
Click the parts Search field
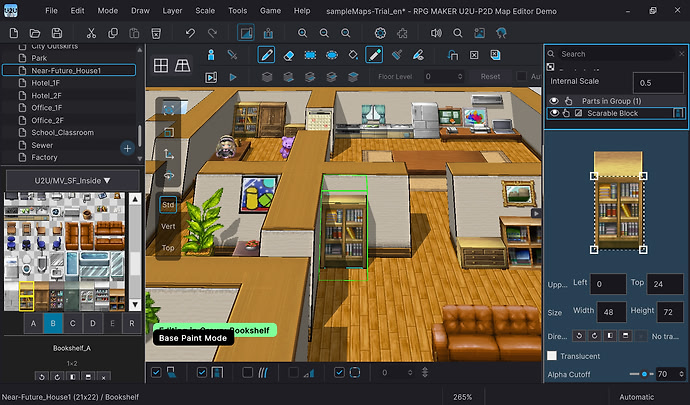pos(616,54)
